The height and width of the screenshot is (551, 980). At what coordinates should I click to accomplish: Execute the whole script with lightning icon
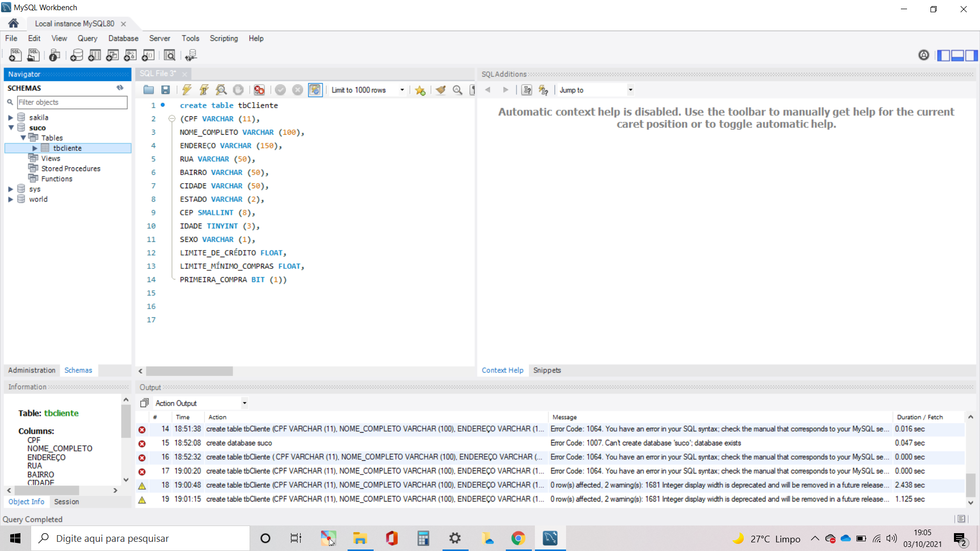click(187, 90)
